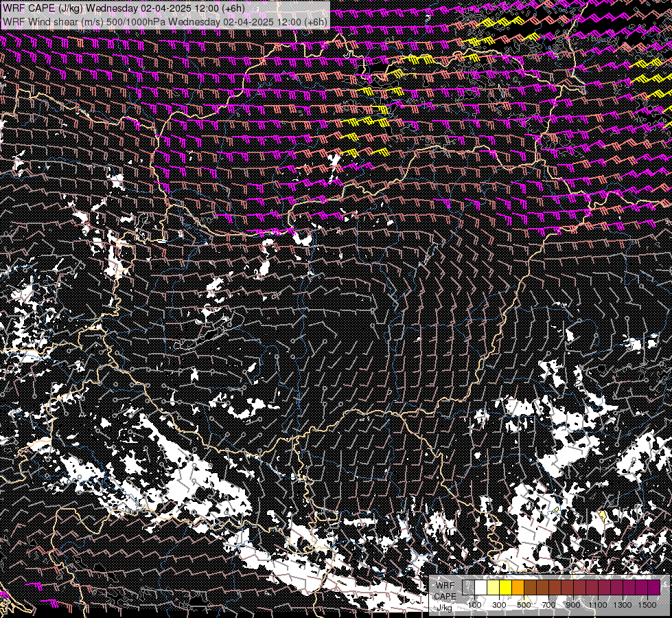Screen dimensions: 672x618
Task: Click the legend value 100
Action: pyautogui.click(x=474, y=605)
